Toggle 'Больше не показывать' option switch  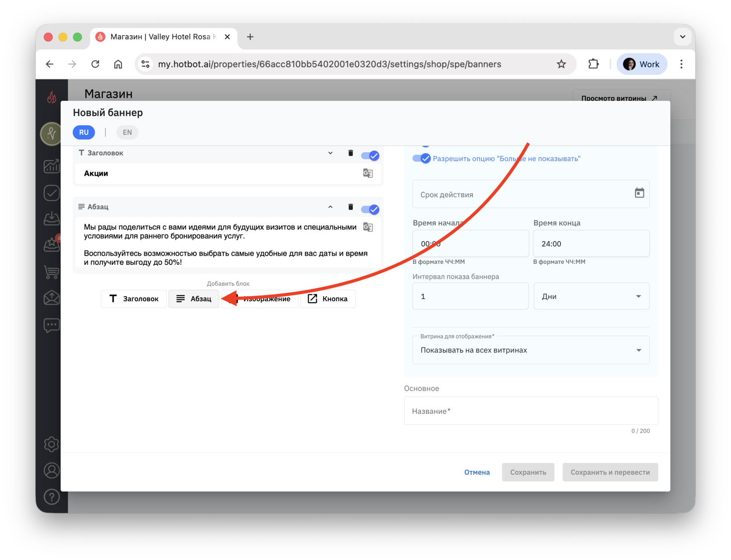coord(422,158)
